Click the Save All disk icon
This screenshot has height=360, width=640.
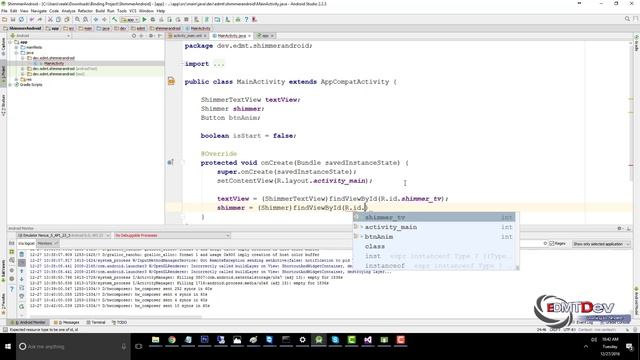pyautogui.click(x=13, y=20)
